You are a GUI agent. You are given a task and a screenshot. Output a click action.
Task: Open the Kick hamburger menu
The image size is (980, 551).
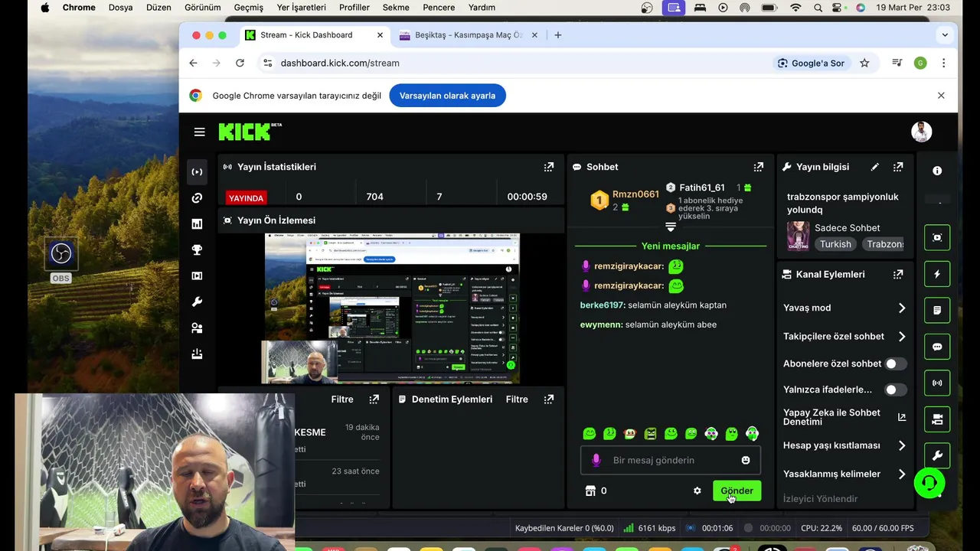tap(199, 132)
